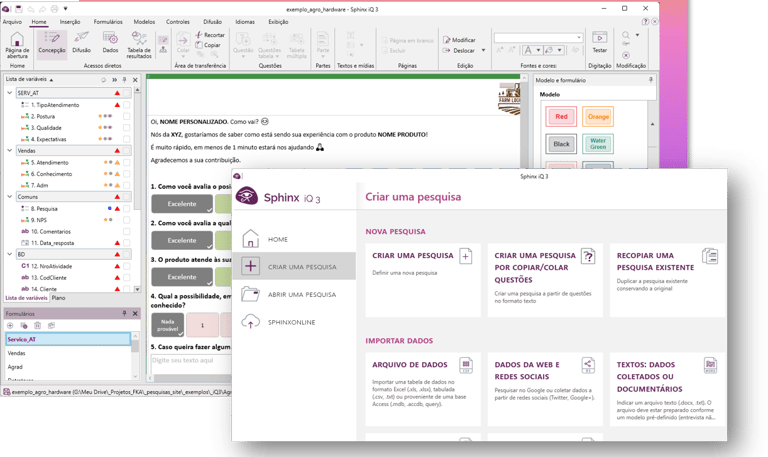Collapse the BD group

click(x=9, y=254)
